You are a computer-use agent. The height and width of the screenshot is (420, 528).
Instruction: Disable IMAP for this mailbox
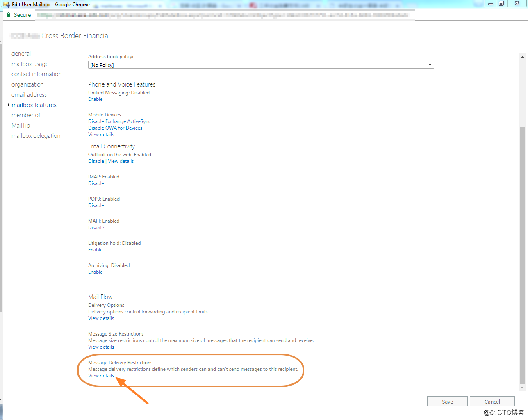coord(96,183)
